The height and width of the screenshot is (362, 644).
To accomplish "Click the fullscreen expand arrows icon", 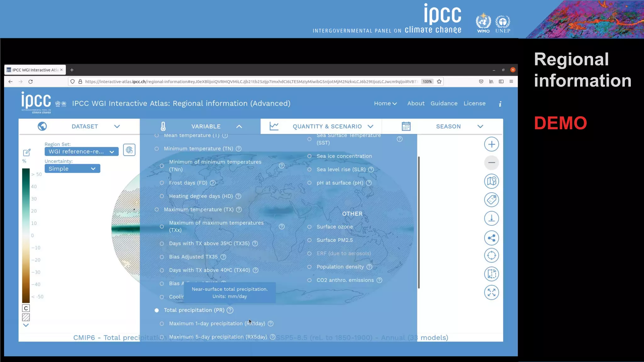I will point(491,293).
